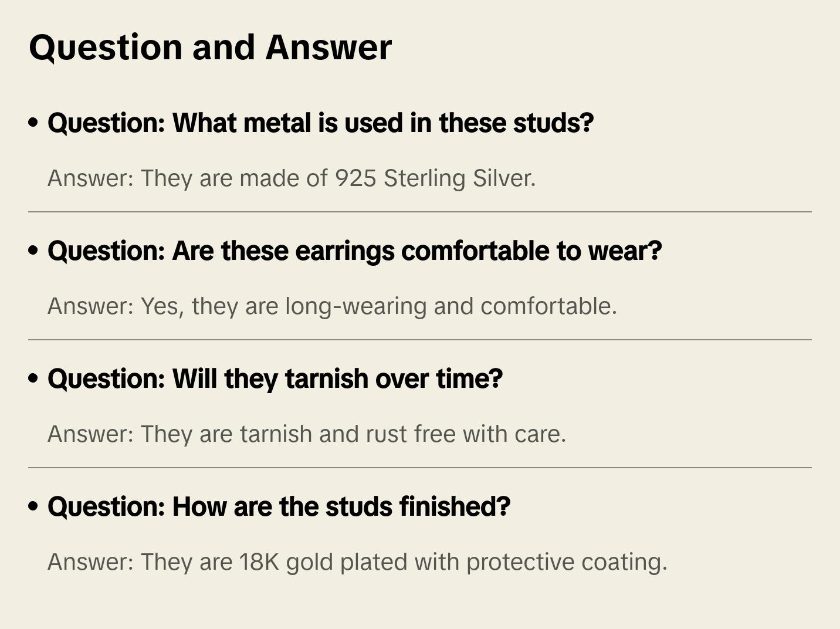Screen dimensions: 840x629
Task: Click the word Answer in the heading
Action: tap(328, 48)
